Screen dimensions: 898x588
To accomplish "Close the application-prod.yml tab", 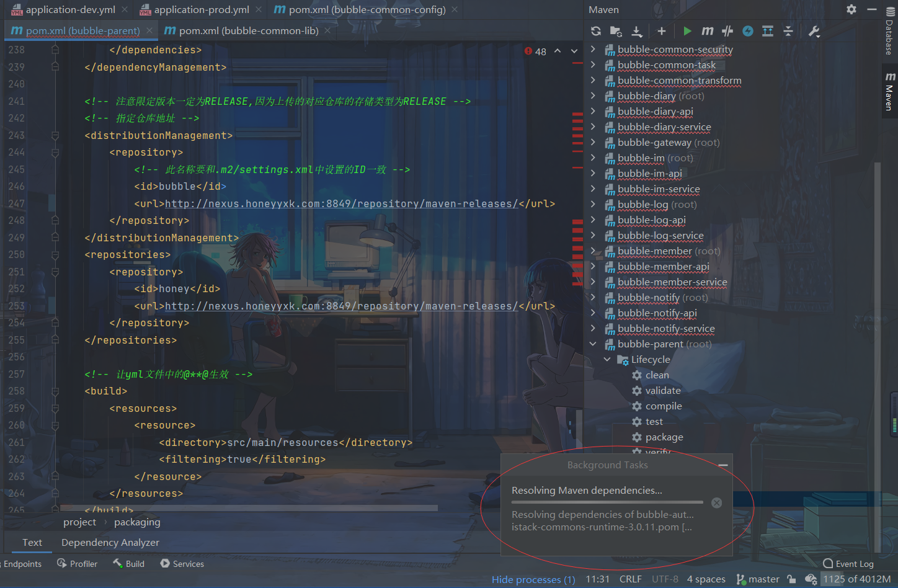I will pyautogui.click(x=259, y=9).
